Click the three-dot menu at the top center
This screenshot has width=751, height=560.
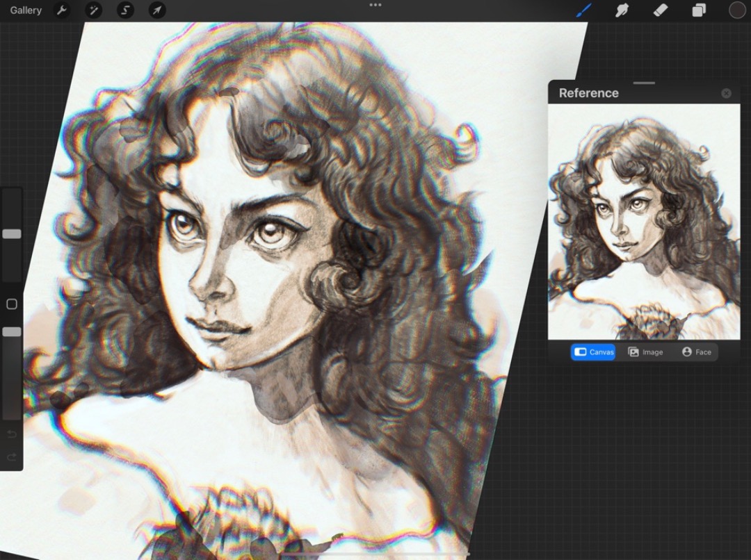(x=375, y=5)
